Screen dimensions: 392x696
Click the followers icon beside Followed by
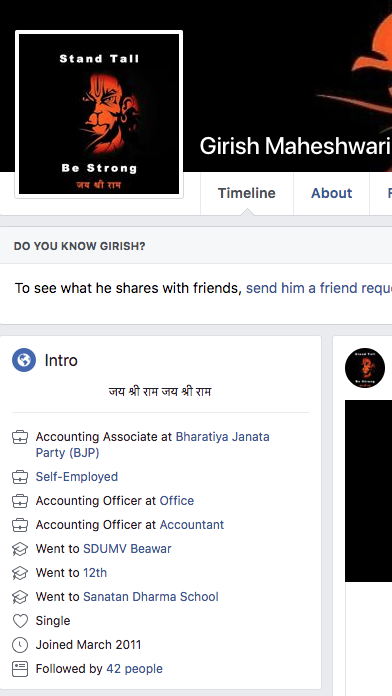[x=20, y=669]
